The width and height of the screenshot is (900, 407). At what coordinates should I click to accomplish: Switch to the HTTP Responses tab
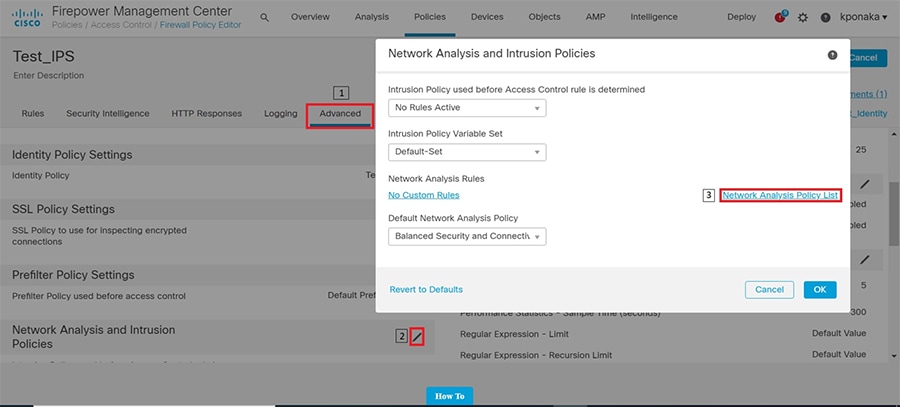207,114
